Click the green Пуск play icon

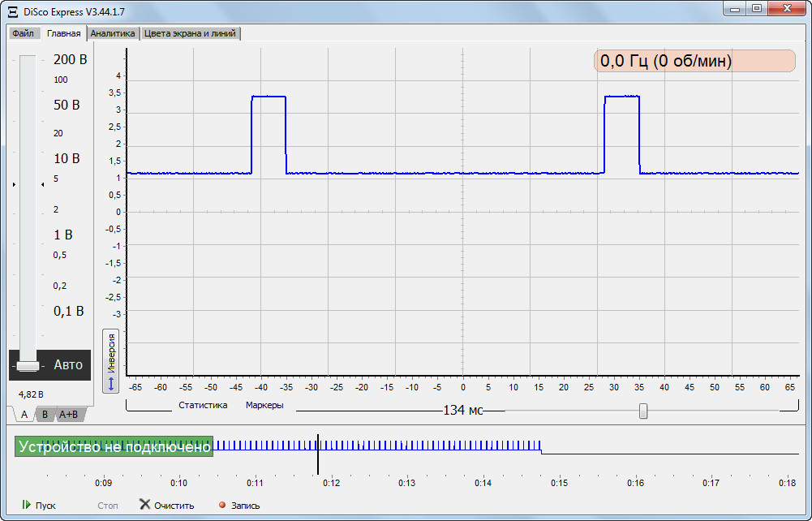tap(27, 505)
